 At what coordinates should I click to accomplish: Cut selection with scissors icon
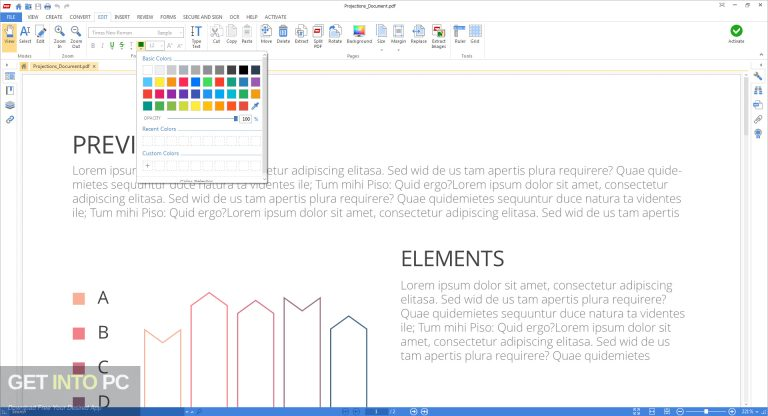click(x=216, y=34)
